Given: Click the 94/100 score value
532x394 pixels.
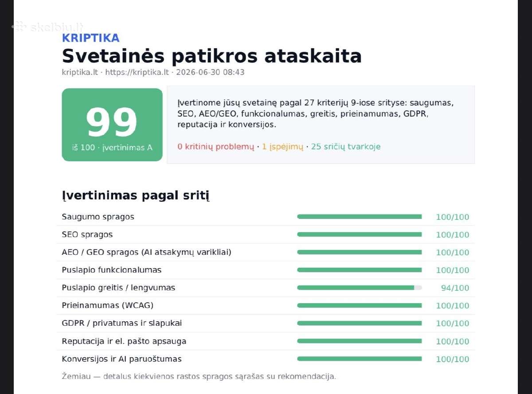Looking at the screenshot, I should click(x=455, y=288).
